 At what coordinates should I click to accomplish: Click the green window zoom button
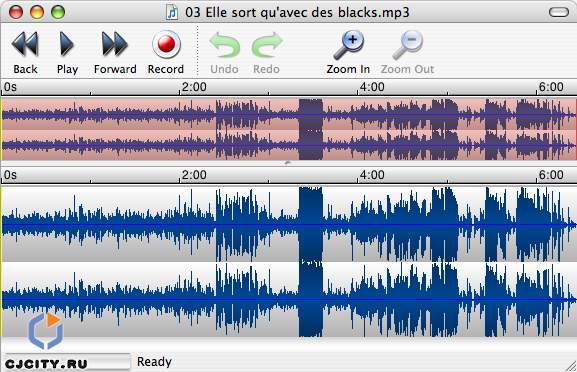[x=58, y=12]
